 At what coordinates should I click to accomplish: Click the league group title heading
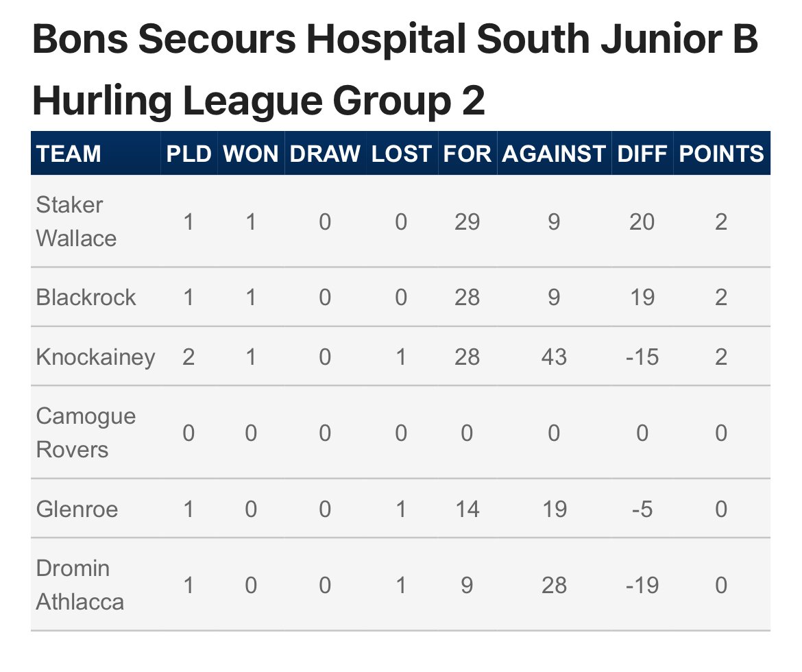tap(395, 69)
